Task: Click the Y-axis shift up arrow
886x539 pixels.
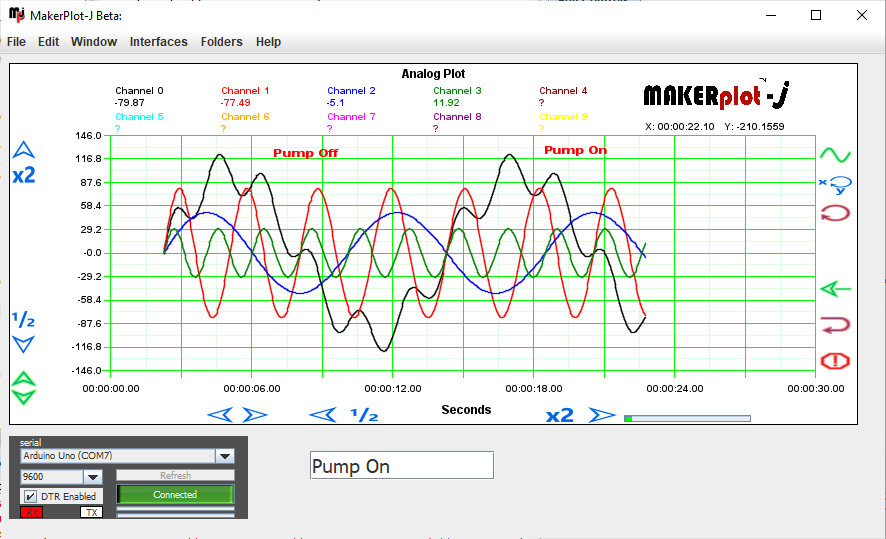Action: pos(24,150)
